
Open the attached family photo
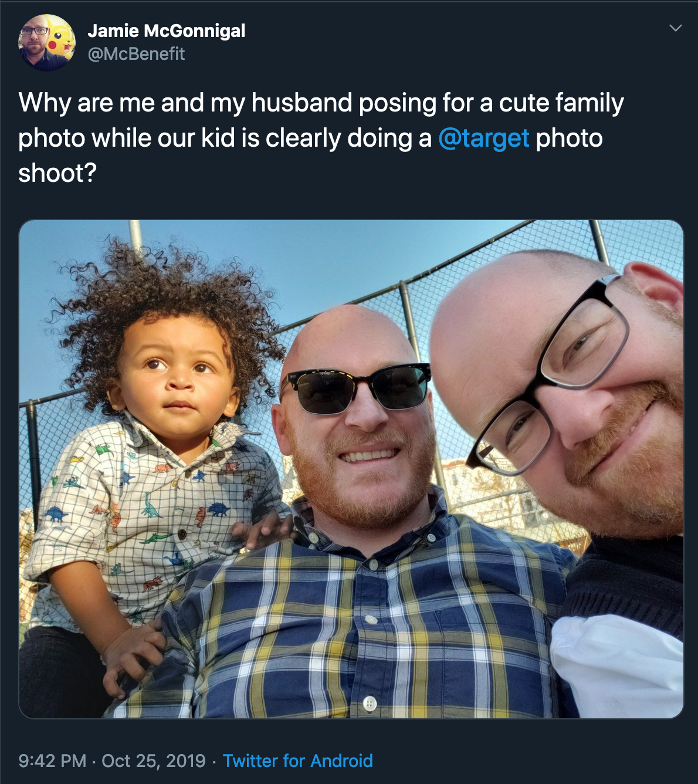point(351,469)
